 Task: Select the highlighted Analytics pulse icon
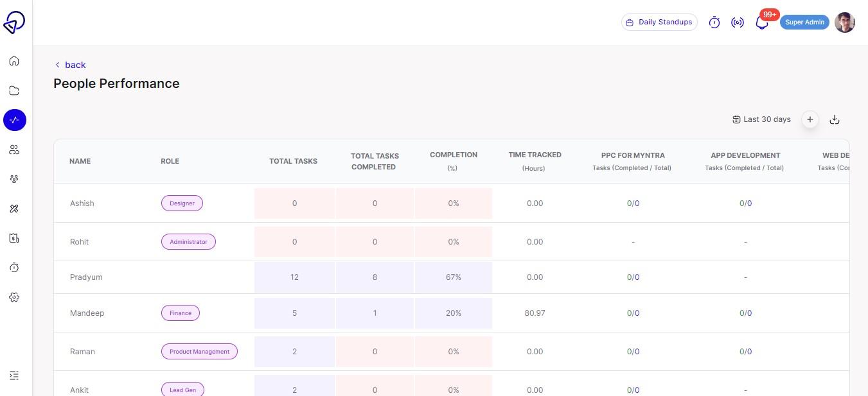(14, 120)
